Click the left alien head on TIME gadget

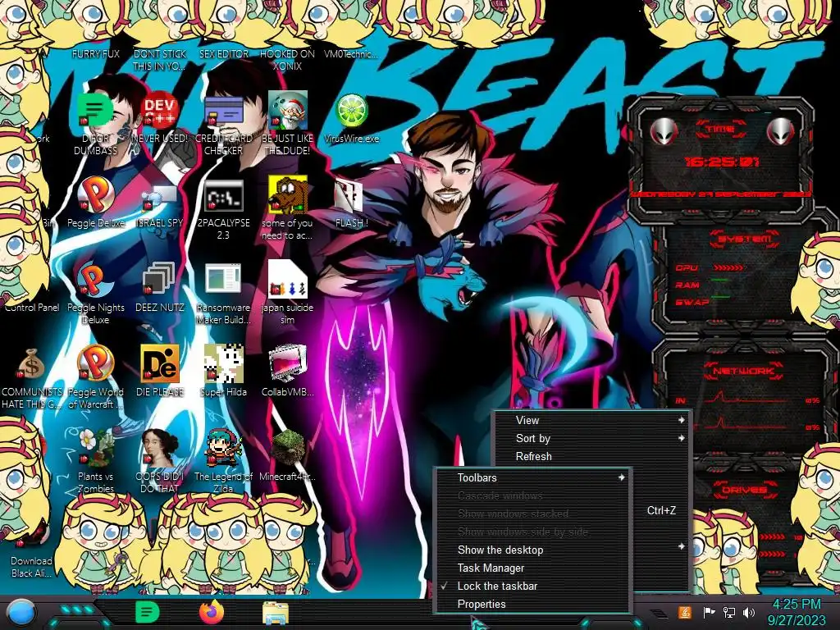tap(664, 131)
